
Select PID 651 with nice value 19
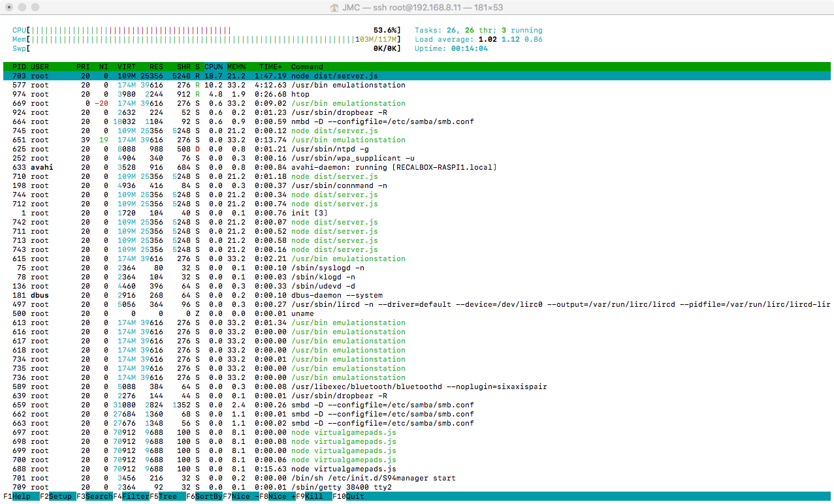(417, 140)
